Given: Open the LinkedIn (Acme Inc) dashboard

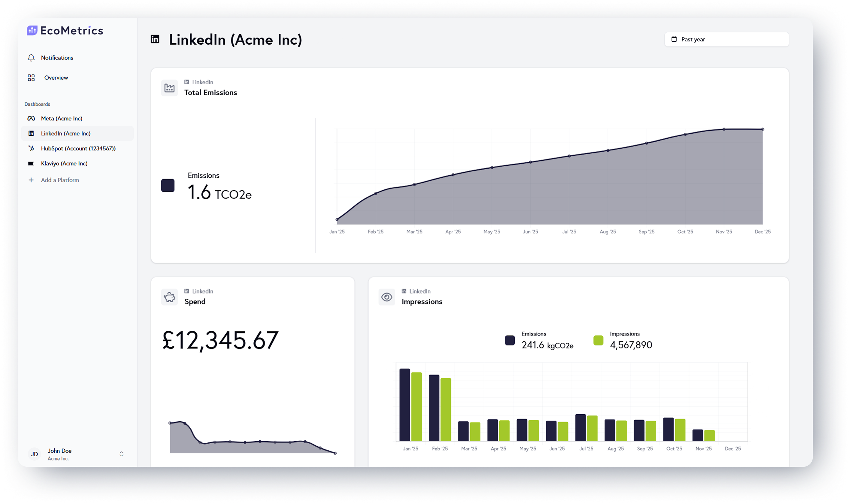Looking at the screenshot, I should (x=66, y=134).
